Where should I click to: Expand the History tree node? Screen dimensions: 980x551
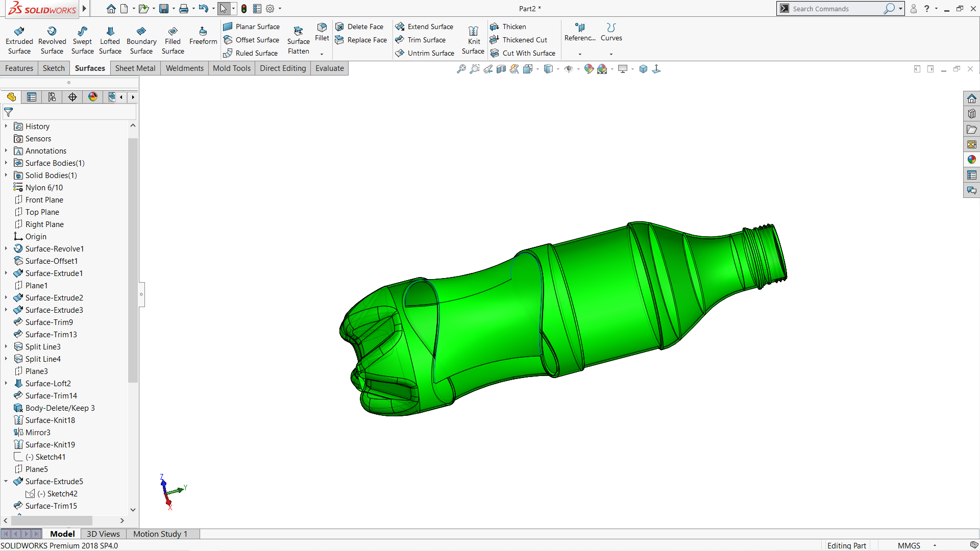click(6, 126)
